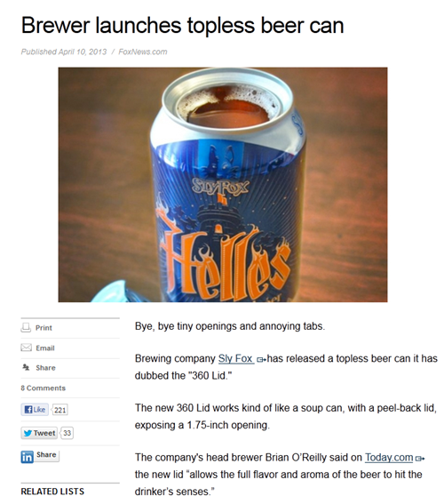Image resolution: width=444 pixels, height=504 pixels.
Task: Click the LinkedIn Share button
Action: point(46,455)
